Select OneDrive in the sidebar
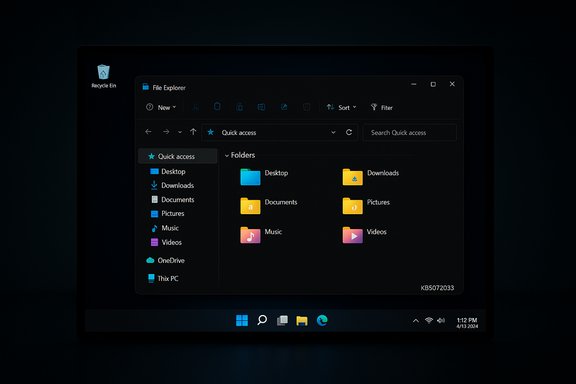Screen dimensions: 576x384 (165, 261)
